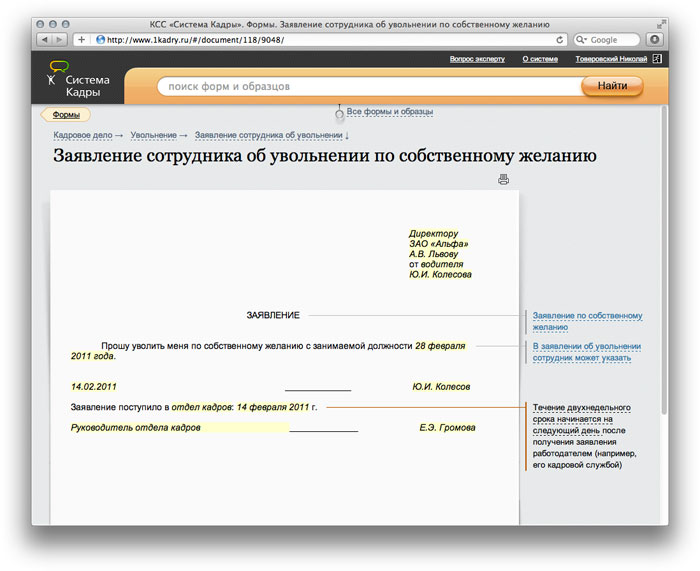Click the icon beside Товеровский Николай
Viewport: 700px width, 571px height.
657,59
